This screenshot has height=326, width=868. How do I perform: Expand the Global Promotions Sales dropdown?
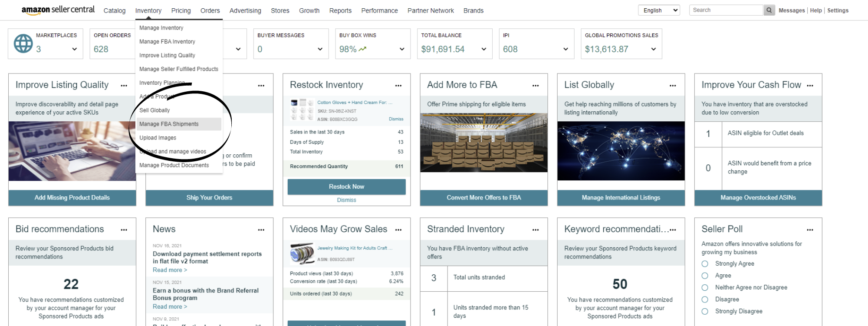point(654,49)
